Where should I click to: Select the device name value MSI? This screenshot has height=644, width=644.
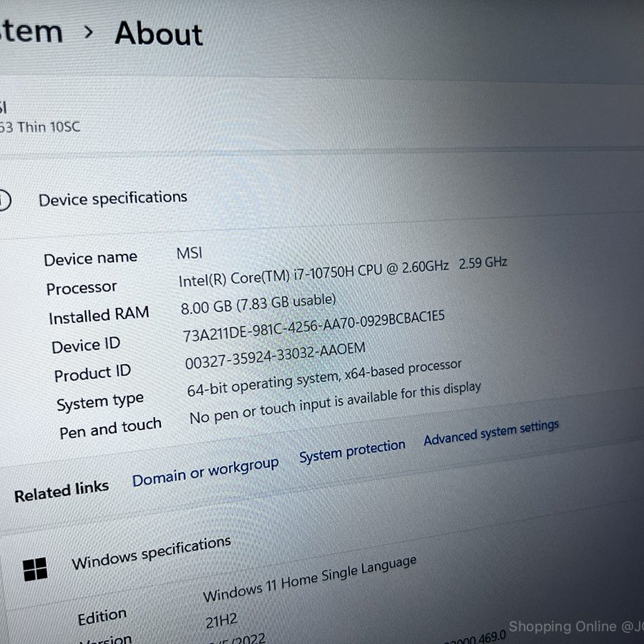click(190, 253)
